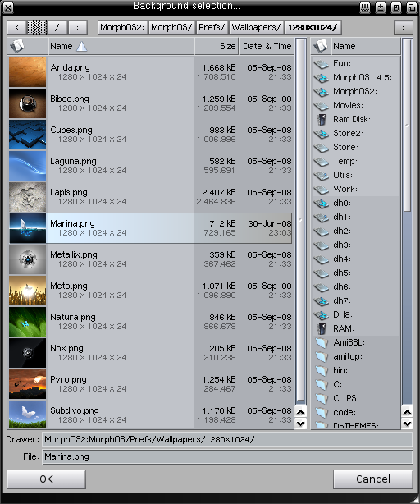420x504 pixels.
Task: Click the file list down scroll arrow
Action: pos(300,424)
